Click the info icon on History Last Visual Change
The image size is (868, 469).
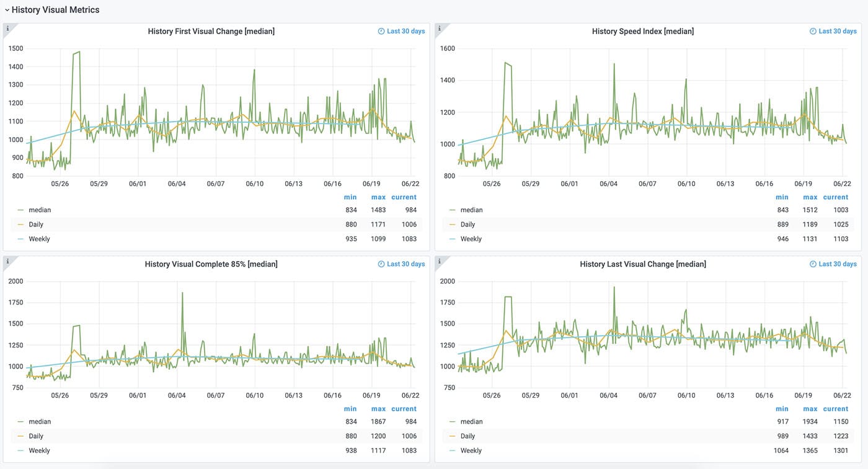[x=439, y=261]
